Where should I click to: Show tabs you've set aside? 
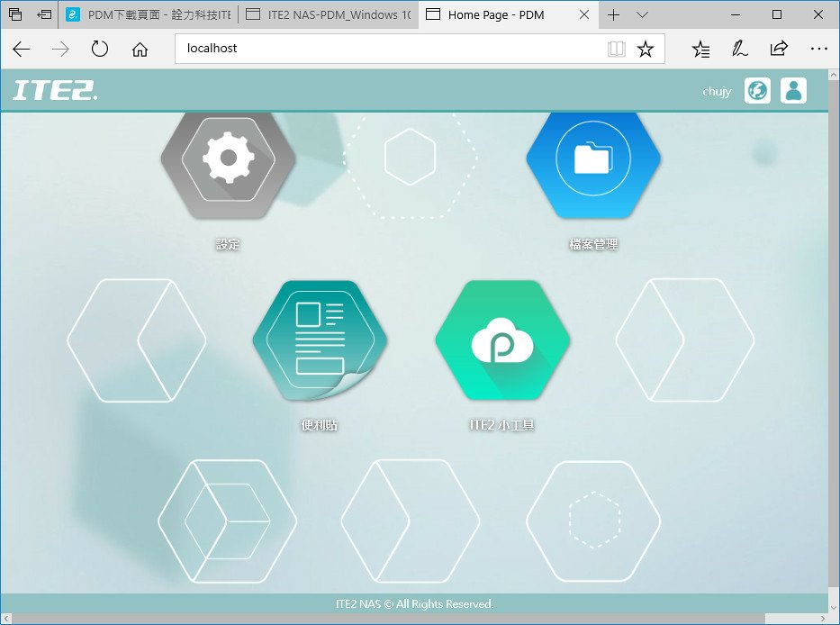point(15,14)
